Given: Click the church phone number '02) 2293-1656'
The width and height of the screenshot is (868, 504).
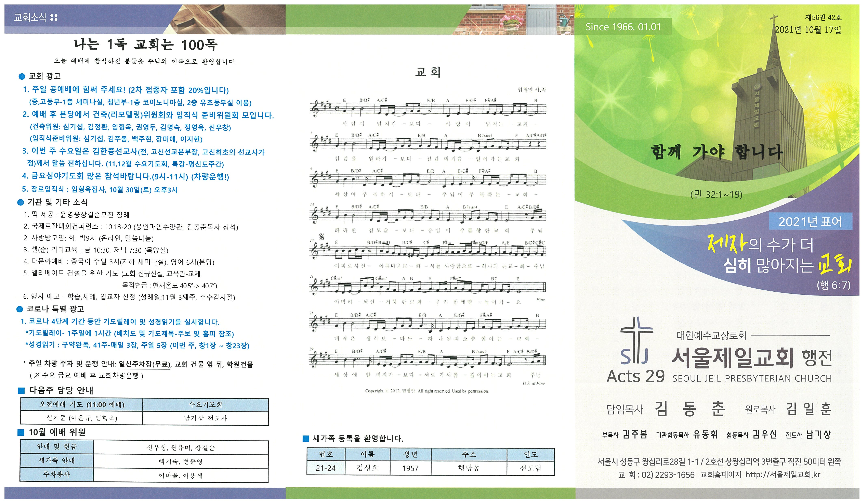Looking at the screenshot, I should point(668,475).
